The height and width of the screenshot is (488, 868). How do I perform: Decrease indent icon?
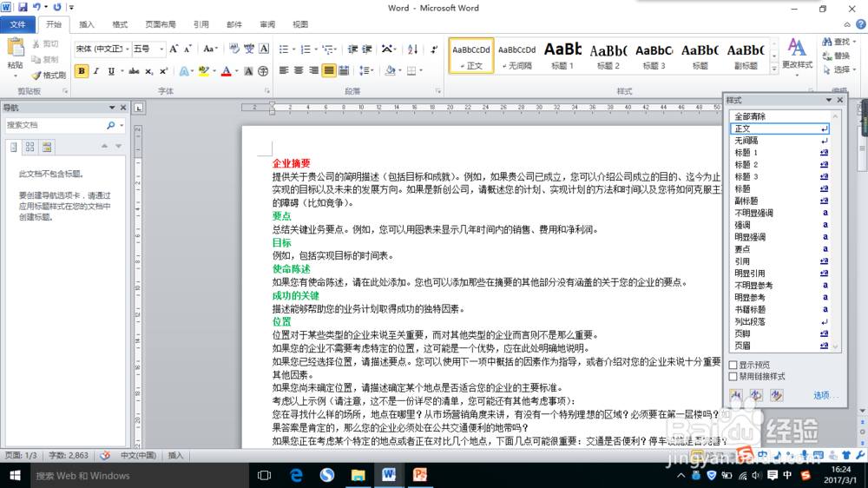tap(352, 49)
